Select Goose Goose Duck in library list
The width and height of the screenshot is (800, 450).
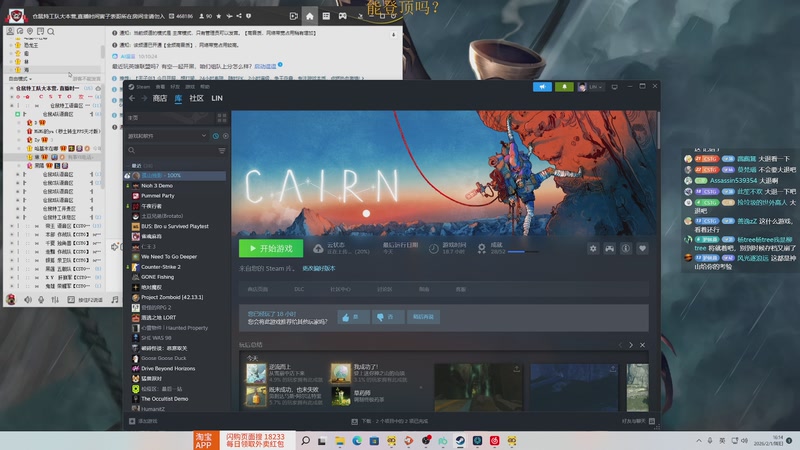coord(163,358)
